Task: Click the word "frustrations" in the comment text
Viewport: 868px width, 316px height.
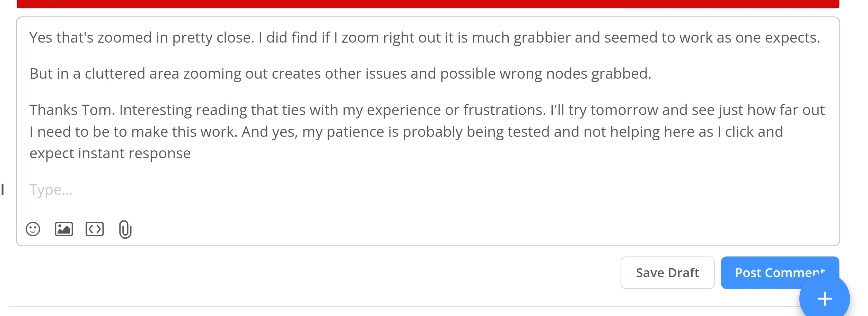Action: point(505,110)
